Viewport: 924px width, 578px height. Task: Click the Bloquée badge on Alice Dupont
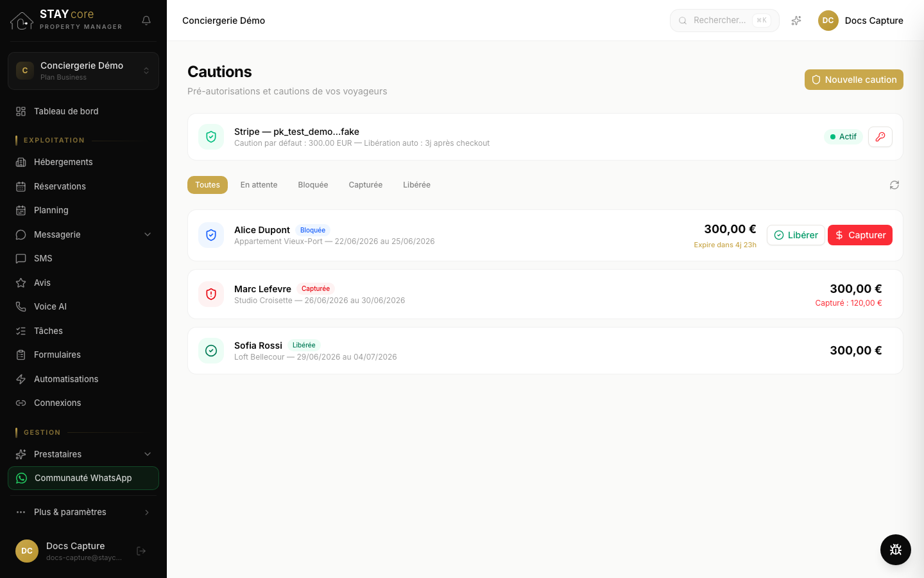click(313, 230)
